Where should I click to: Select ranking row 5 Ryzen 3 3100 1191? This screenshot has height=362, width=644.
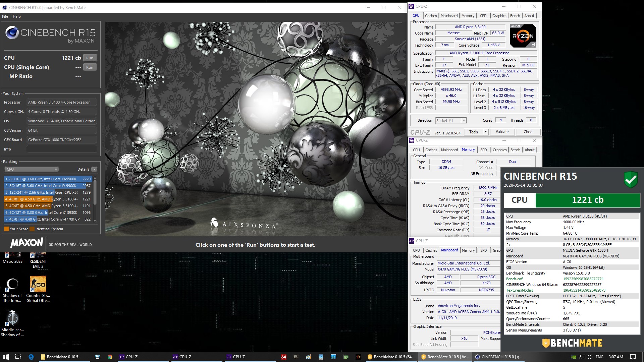(x=48, y=206)
